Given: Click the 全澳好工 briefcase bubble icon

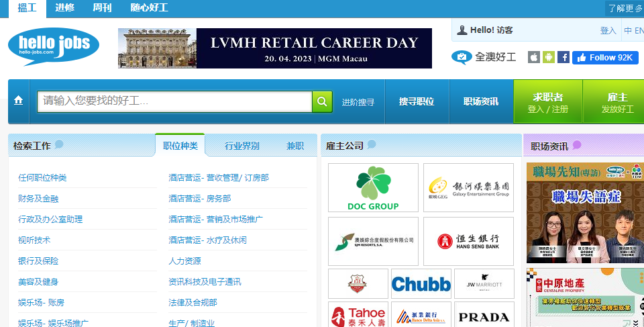Looking at the screenshot, I should pos(462,57).
